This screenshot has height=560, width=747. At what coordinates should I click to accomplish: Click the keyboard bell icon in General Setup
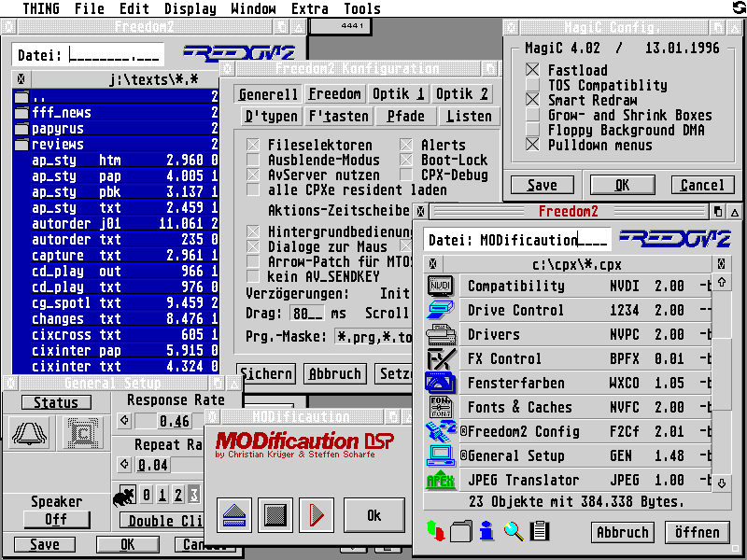pyautogui.click(x=29, y=432)
